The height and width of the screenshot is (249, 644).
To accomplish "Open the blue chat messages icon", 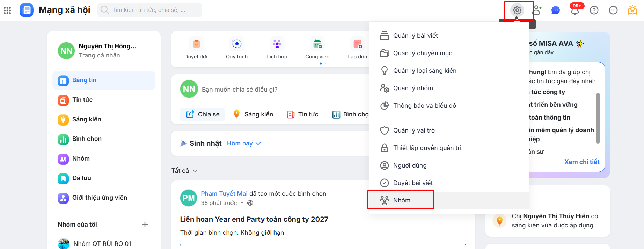I will 555,10.
